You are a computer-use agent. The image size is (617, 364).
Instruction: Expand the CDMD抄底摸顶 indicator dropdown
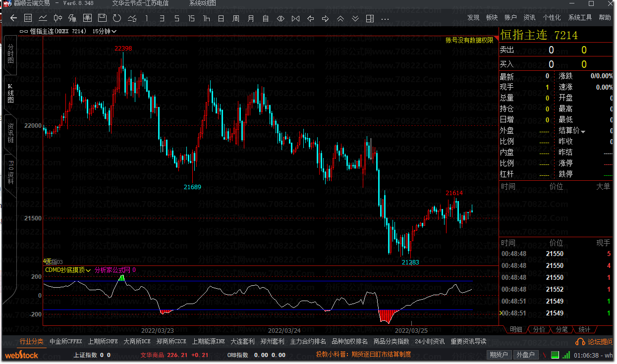(88, 270)
